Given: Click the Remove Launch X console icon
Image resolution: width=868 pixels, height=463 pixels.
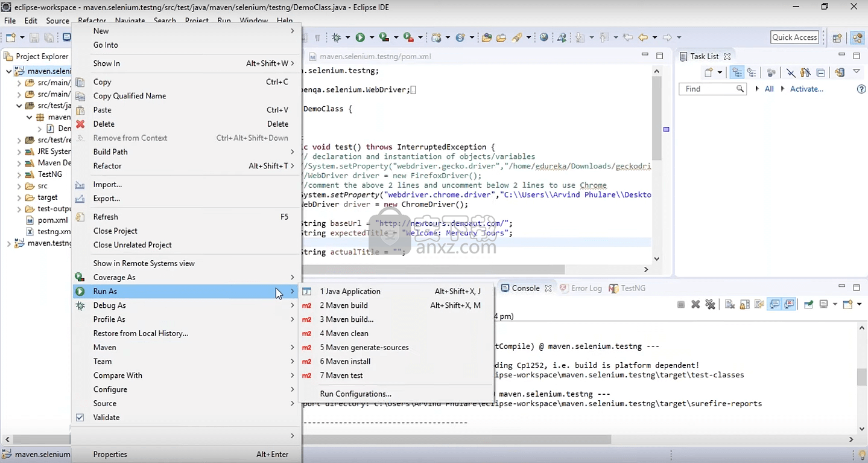Looking at the screenshot, I should pyautogui.click(x=695, y=304).
